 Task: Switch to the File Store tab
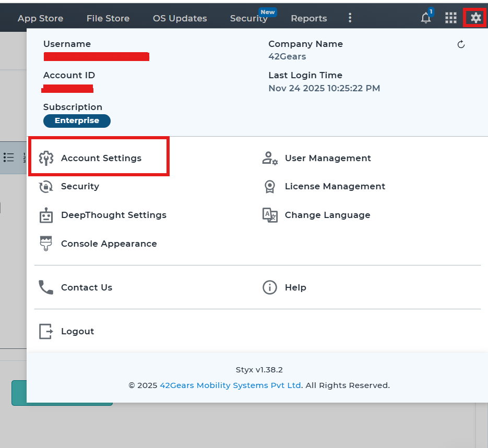(x=108, y=18)
